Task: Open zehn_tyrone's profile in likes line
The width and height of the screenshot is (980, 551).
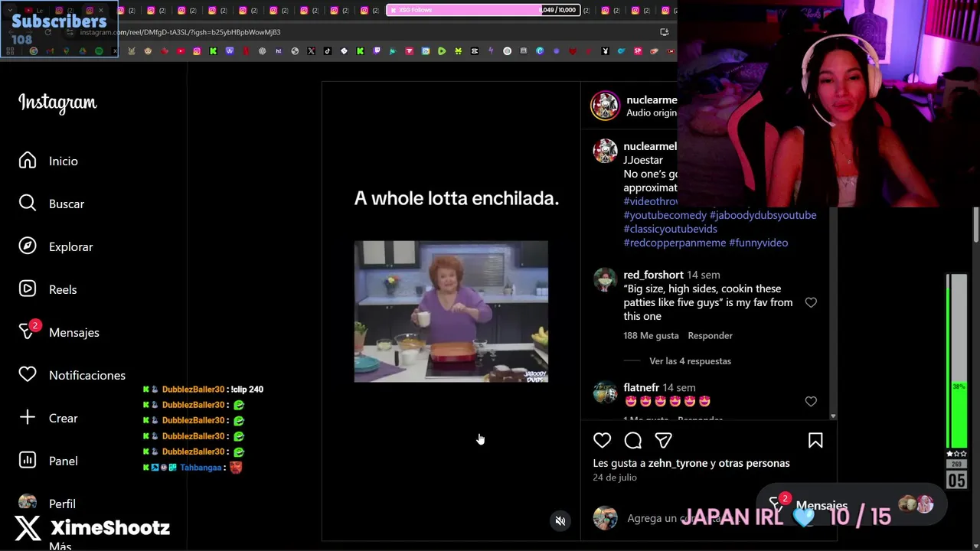Action: (678, 463)
